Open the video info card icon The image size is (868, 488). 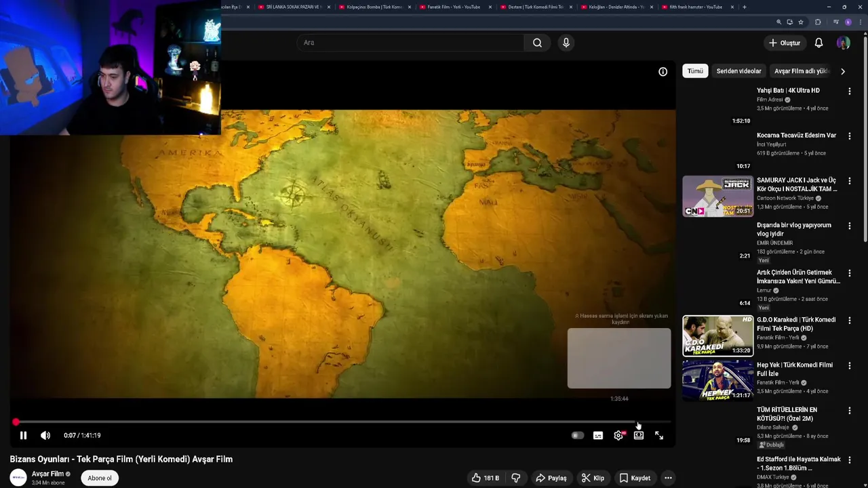point(663,72)
